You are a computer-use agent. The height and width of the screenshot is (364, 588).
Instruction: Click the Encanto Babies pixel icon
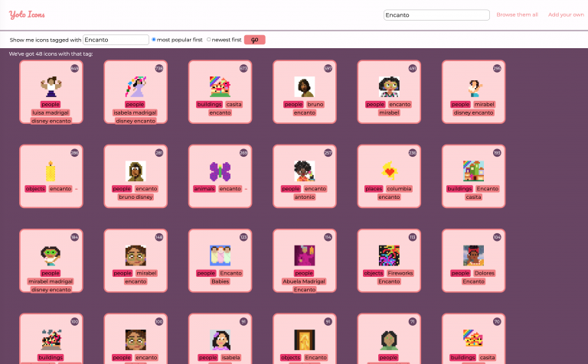point(220,255)
